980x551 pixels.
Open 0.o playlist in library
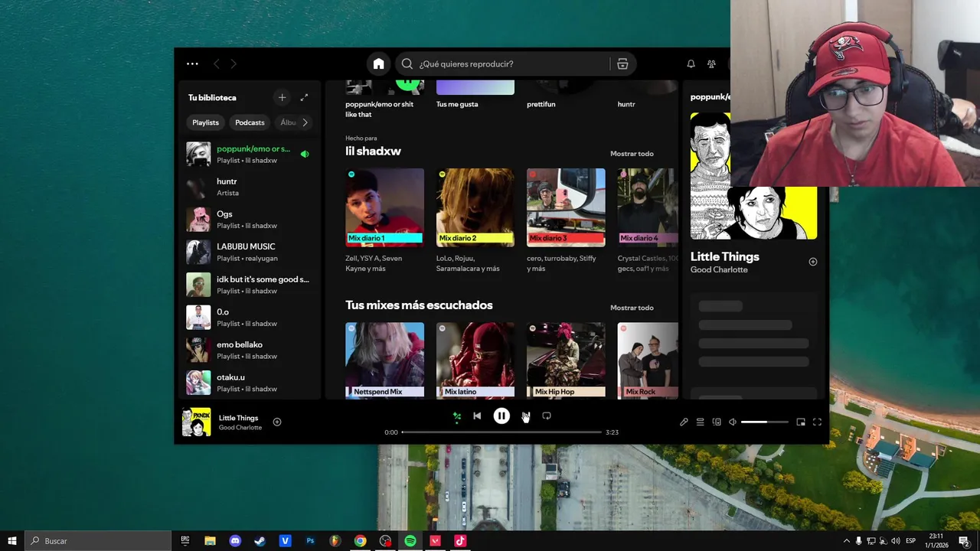[x=250, y=317]
